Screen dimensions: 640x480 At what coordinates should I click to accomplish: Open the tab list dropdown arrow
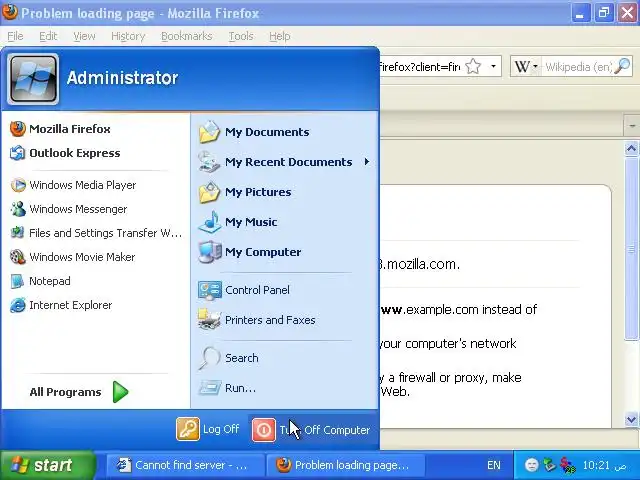click(632, 126)
